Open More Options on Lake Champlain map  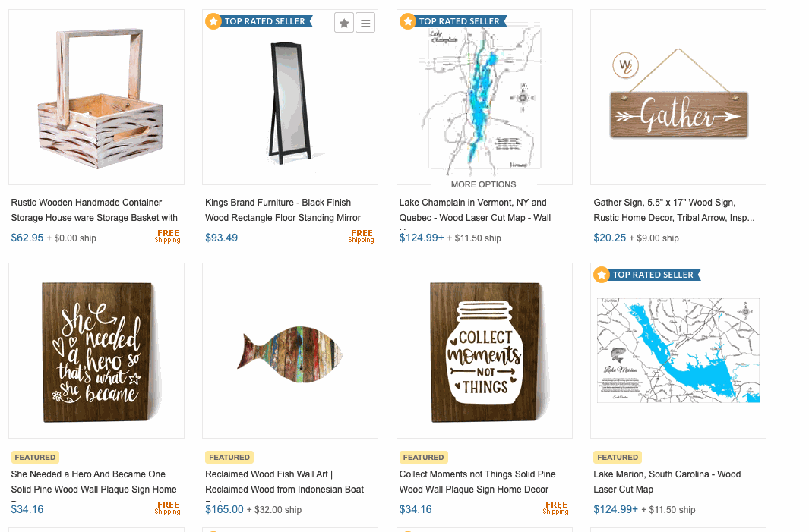point(483,184)
